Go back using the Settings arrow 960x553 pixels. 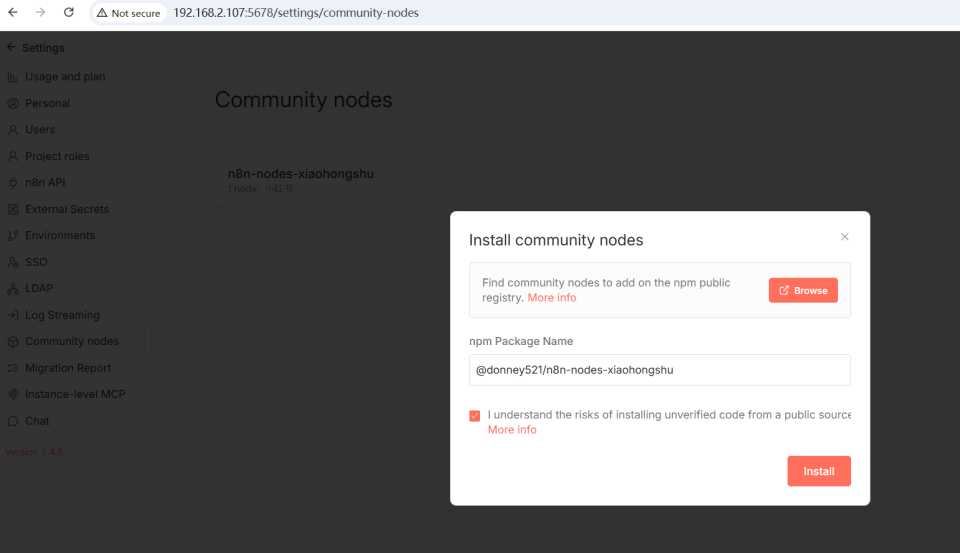click(x=11, y=48)
